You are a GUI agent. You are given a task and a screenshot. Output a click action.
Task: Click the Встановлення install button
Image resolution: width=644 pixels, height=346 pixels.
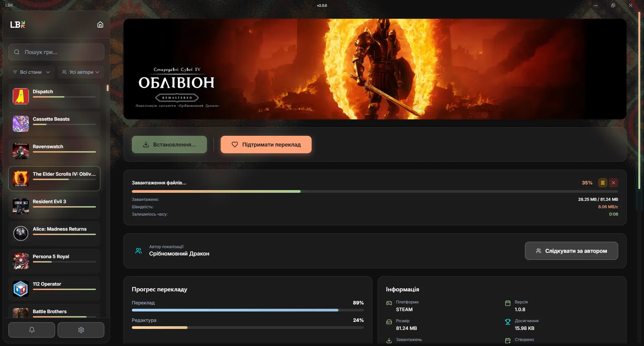point(169,145)
